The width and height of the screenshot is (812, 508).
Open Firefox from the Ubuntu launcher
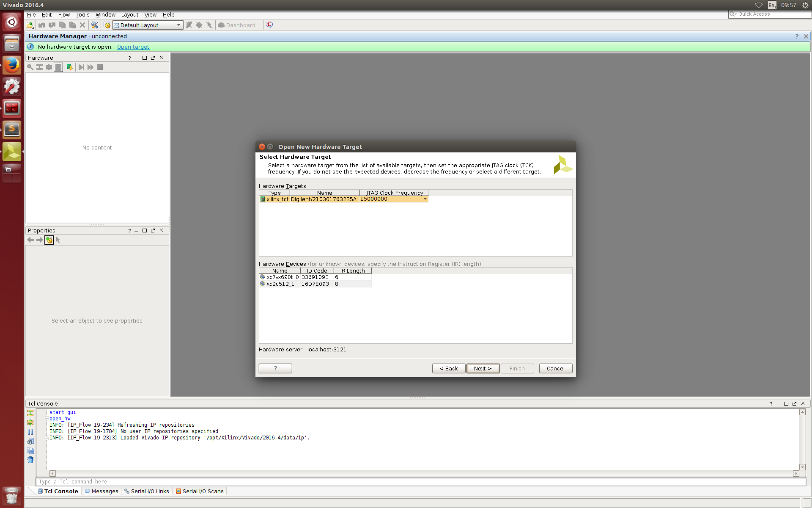click(x=12, y=65)
